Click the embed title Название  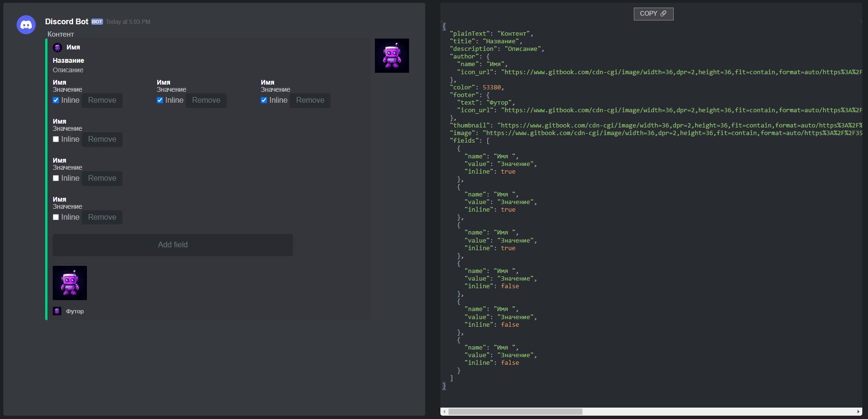pyautogui.click(x=68, y=60)
